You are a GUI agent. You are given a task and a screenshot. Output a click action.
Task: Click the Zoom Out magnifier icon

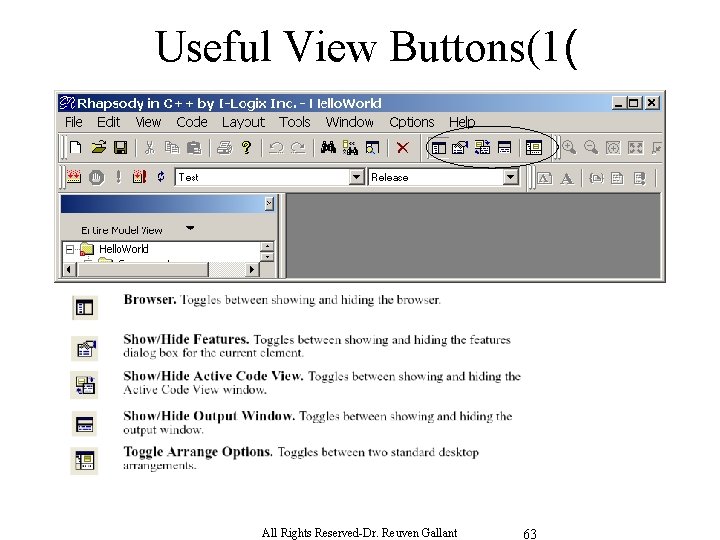[591, 147]
